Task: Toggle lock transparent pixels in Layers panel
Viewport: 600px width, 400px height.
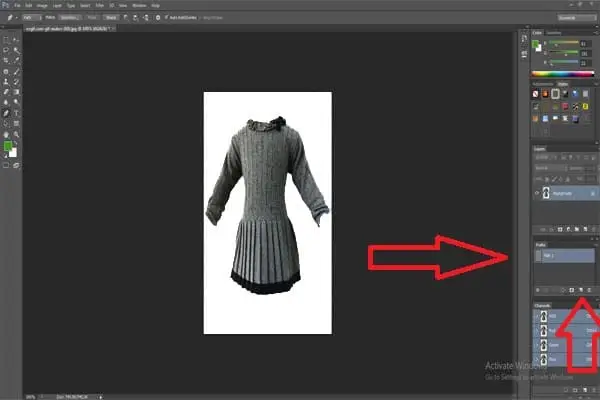Action: coord(547,179)
